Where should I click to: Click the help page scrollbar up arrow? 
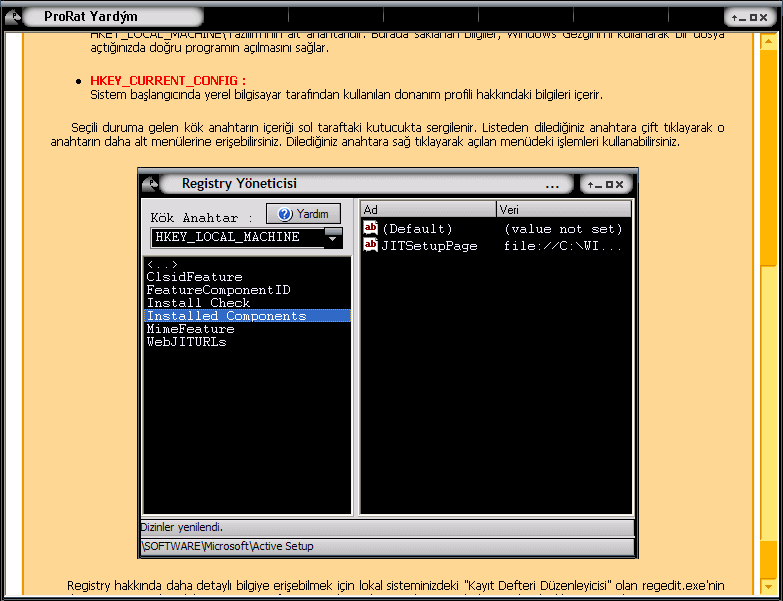pos(768,39)
